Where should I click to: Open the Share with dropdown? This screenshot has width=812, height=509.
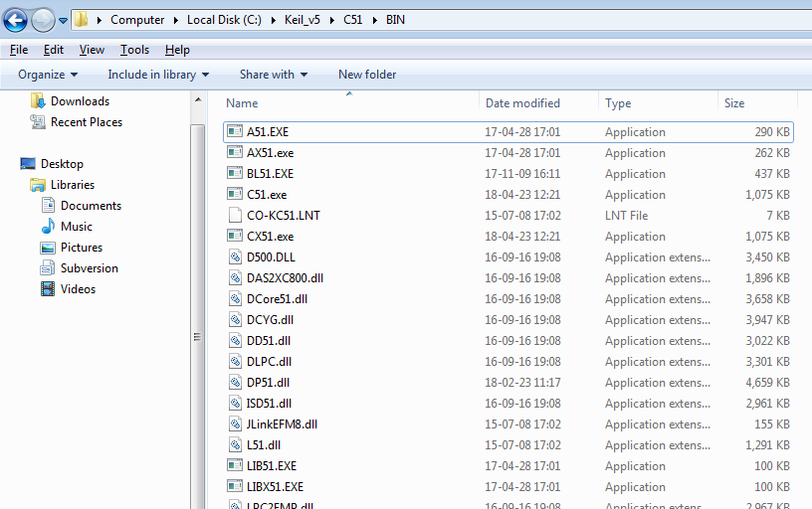point(274,75)
